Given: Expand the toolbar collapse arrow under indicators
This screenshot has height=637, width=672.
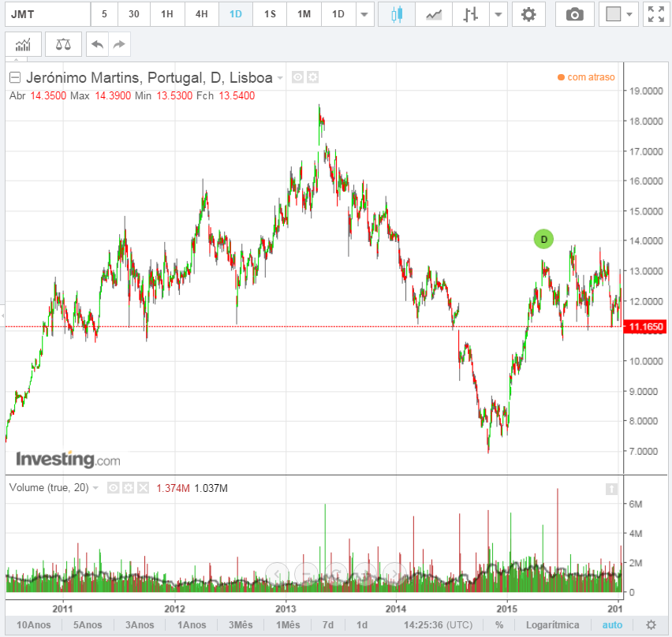Looking at the screenshot, I should tap(17, 59).
